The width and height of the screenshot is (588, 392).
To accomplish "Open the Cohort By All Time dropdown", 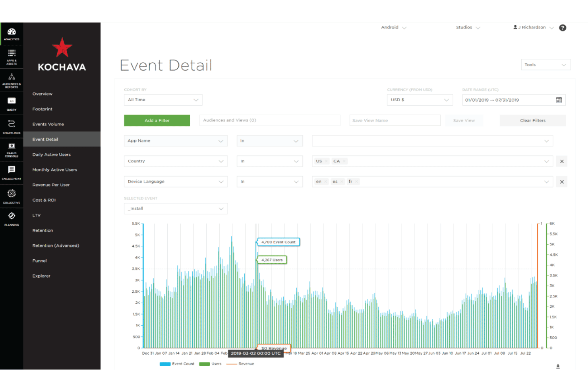I will (x=163, y=100).
